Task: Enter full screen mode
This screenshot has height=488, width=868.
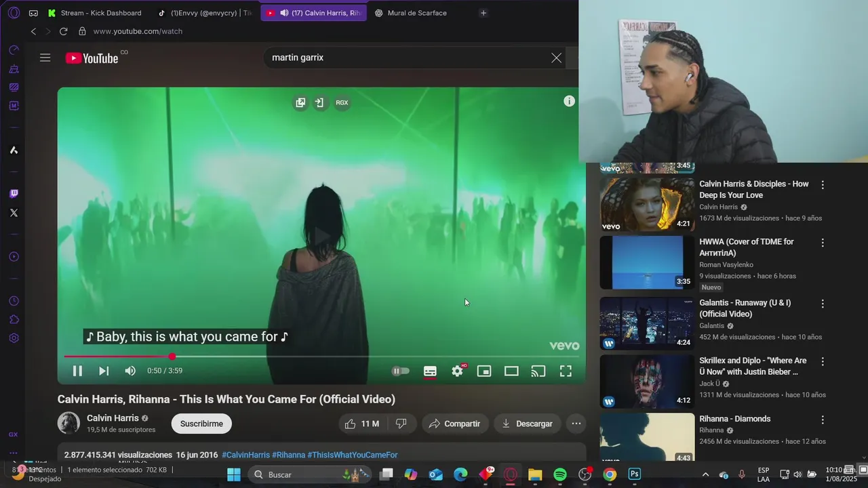Action: pyautogui.click(x=566, y=371)
